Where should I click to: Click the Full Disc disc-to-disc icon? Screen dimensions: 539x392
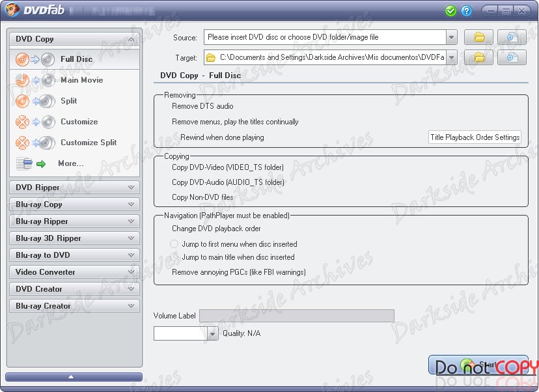[35, 59]
